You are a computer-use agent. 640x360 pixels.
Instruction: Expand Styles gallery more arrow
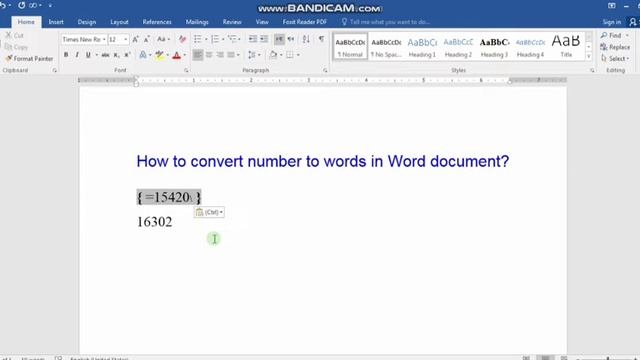point(589,57)
